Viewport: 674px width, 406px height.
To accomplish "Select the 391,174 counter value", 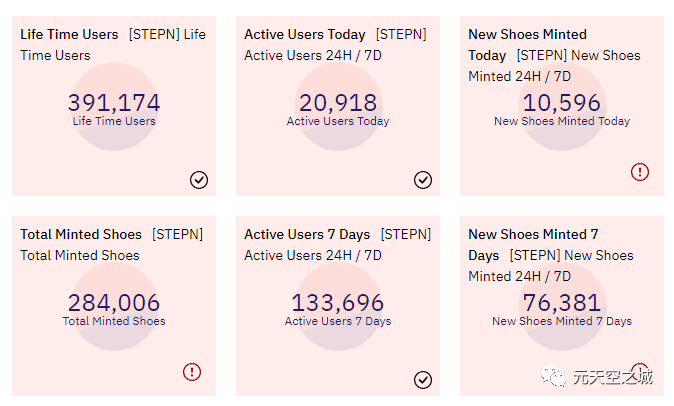I will [114, 103].
